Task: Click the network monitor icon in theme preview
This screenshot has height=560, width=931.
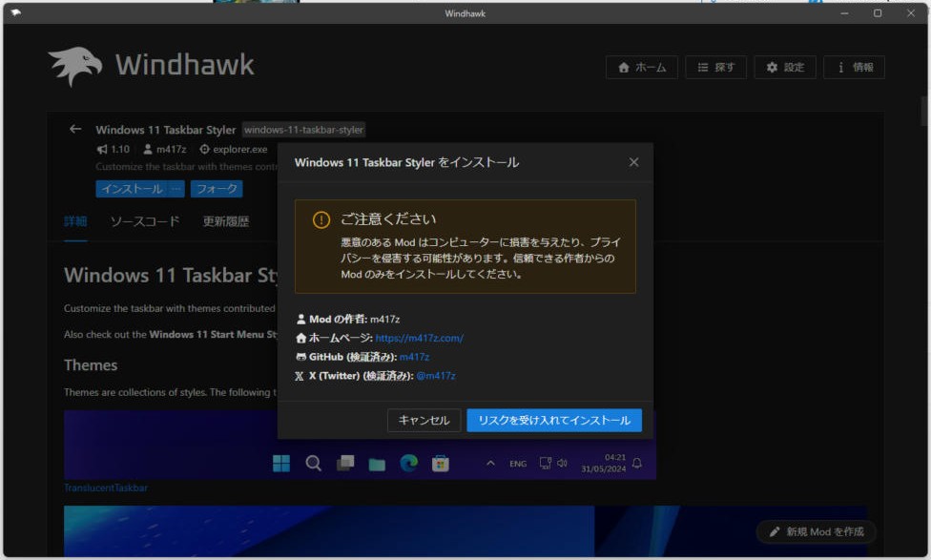Action: [x=545, y=464]
